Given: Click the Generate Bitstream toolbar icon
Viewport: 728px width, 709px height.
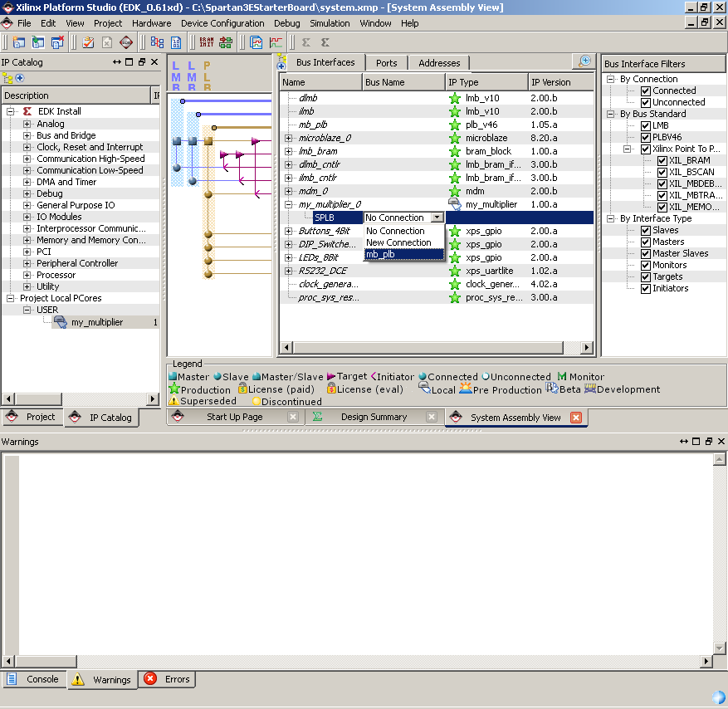Looking at the screenshot, I should point(176,42).
